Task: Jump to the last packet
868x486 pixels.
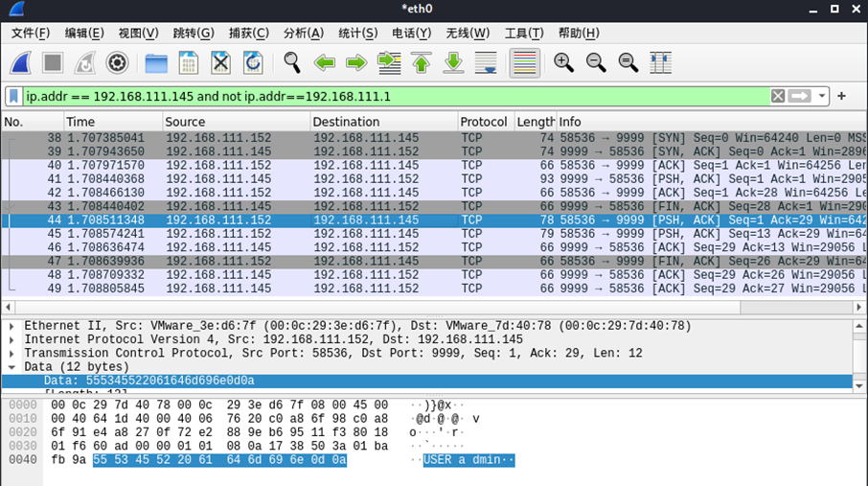Action: [x=453, y=62]
